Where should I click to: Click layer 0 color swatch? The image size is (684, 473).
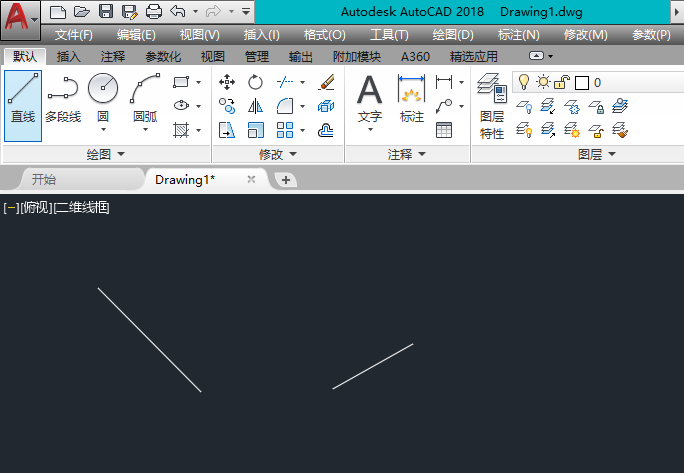pos(582,83)
